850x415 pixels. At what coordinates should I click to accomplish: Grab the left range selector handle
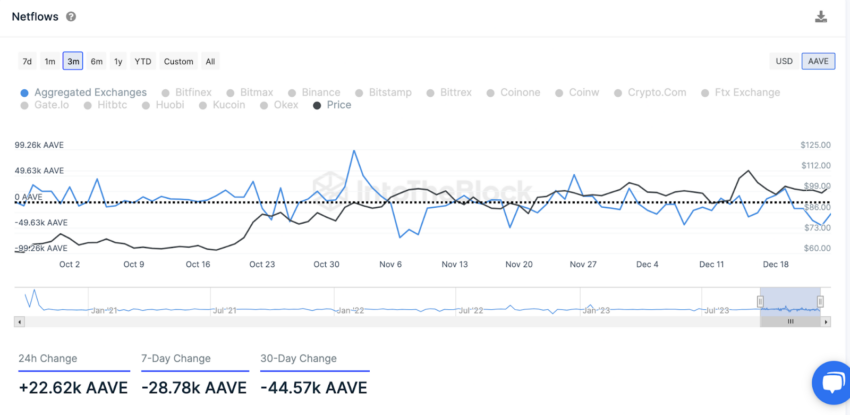[760, 302]
